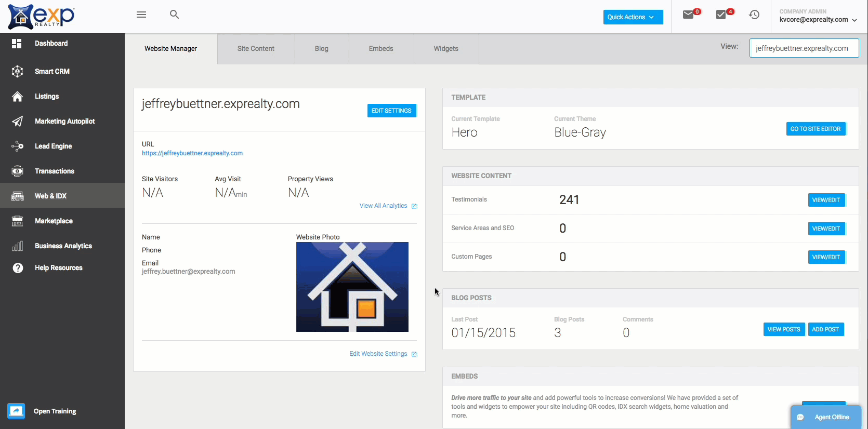
Task: Click the 241 testimonials count
Action: (x=569, y=200)
